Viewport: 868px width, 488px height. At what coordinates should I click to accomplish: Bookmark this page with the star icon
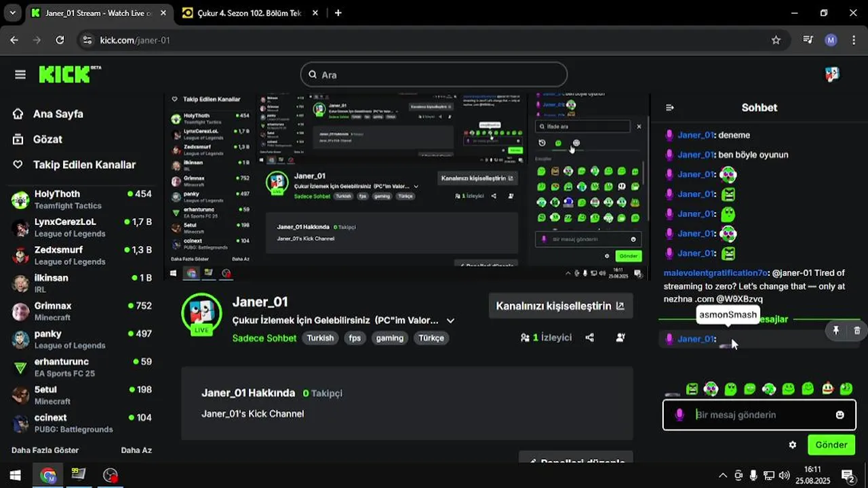click(776, 40)
